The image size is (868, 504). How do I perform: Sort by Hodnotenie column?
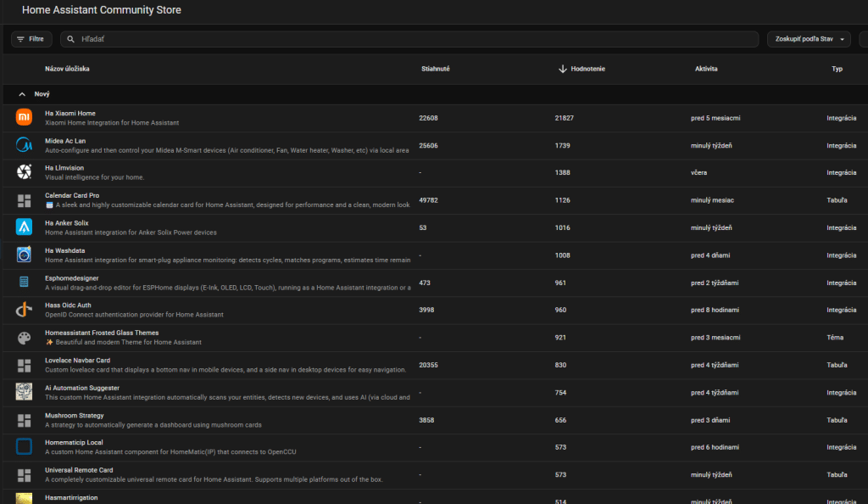[588, 69]
